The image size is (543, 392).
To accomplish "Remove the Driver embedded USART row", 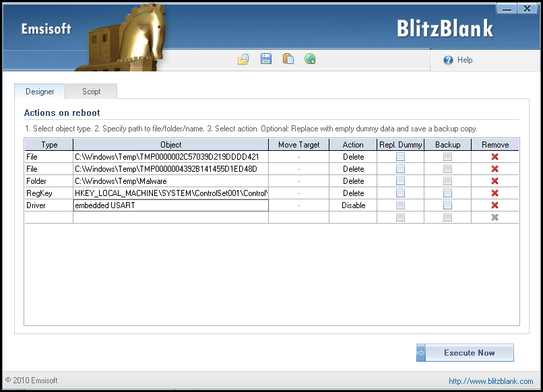I will (x=495, y=205).
